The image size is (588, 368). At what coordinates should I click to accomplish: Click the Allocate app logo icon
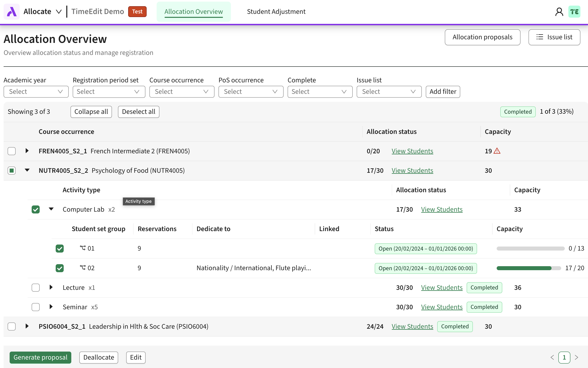(11, 11)
